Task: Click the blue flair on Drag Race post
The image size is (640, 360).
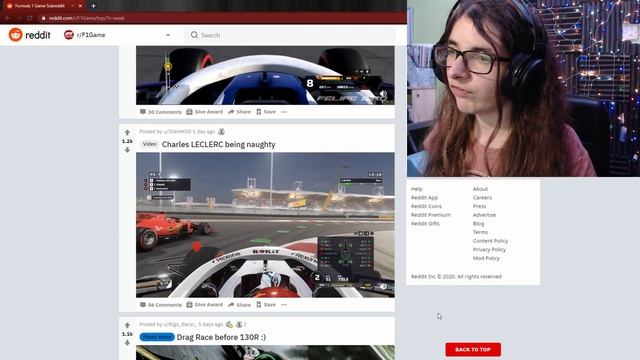Action: [157, 337]
